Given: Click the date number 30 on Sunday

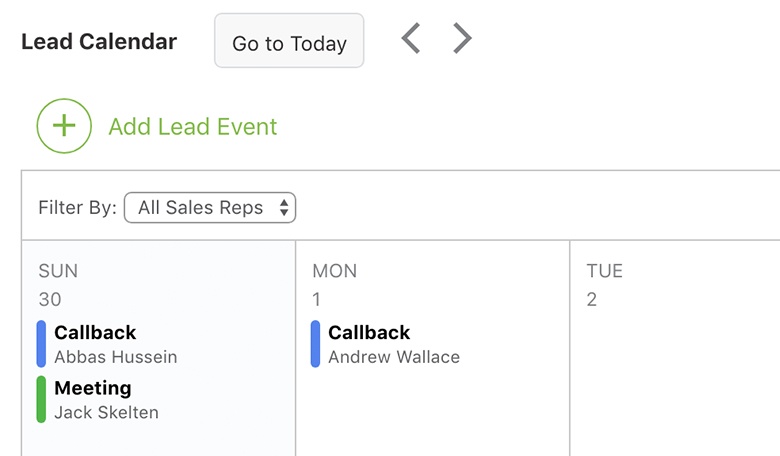Looking at the screenshot, I should pyautogui.click(x=50, y=299).
